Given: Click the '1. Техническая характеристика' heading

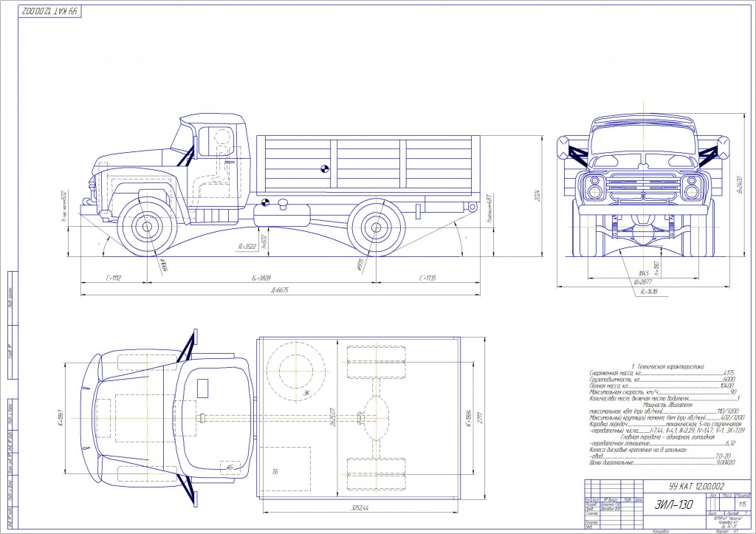Looking at the screenshot, I should [x=667, y=366].
